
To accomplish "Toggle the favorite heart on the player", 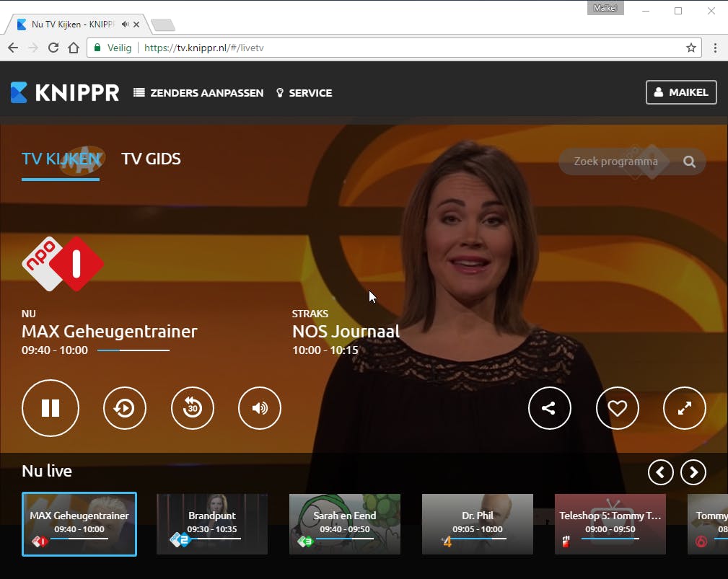I will pyautogui.click(x=617, y=408).
